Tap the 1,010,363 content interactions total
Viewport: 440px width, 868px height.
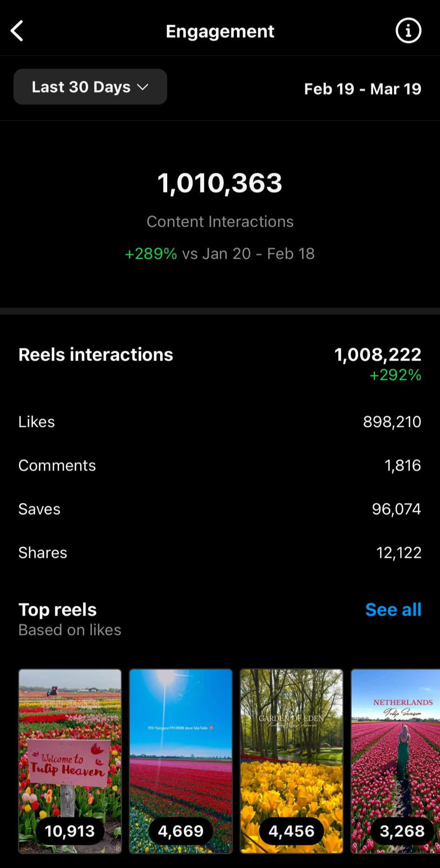tap(220, 183)
